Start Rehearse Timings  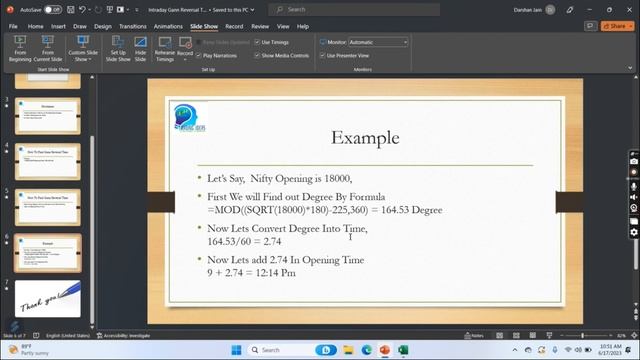pyautogui.click(x=164, y=49)
